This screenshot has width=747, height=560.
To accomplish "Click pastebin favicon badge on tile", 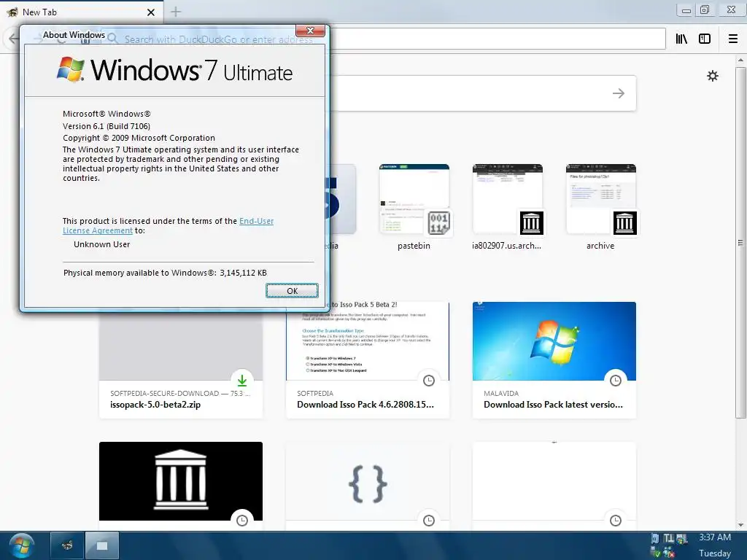I will pyautogui.click(x=438, y=223).
